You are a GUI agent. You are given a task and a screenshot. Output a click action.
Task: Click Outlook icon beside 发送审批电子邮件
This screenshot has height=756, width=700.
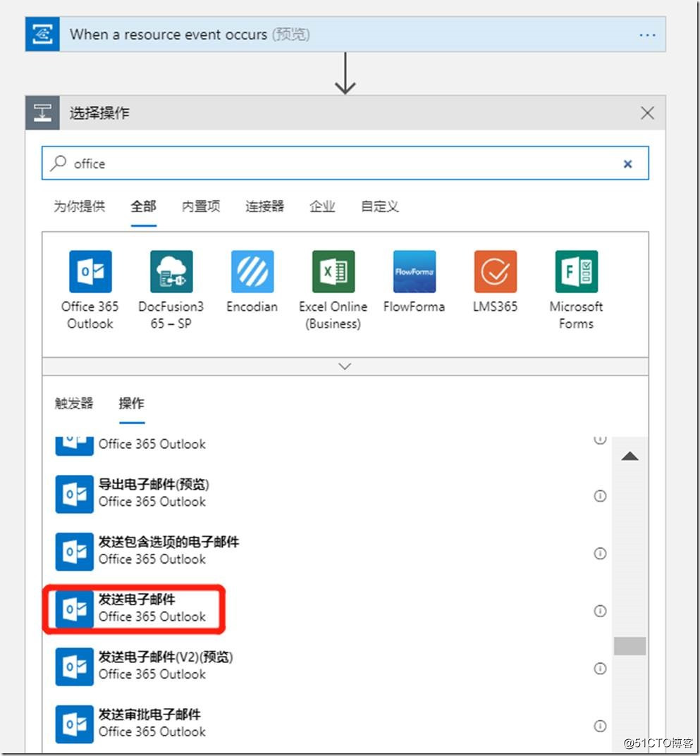[x=74, y=724]
